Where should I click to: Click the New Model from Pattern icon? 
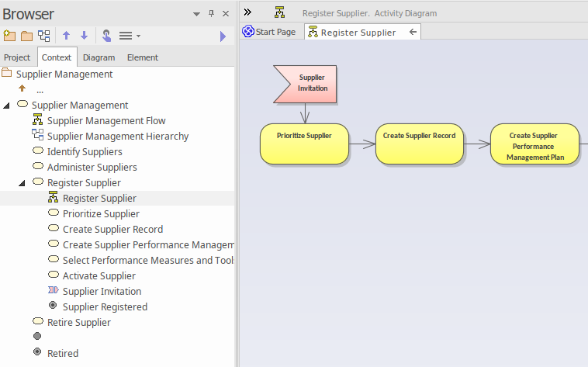(x=9, y=36)
